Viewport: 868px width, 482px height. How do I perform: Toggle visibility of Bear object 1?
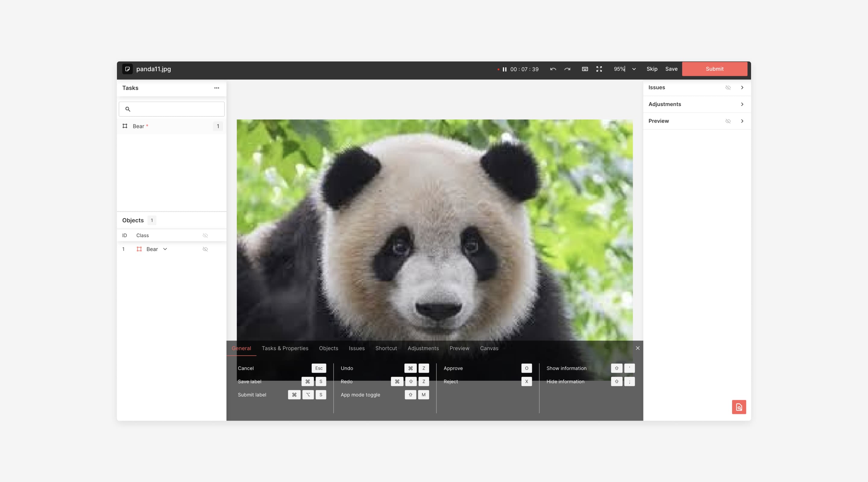point(205,249)
